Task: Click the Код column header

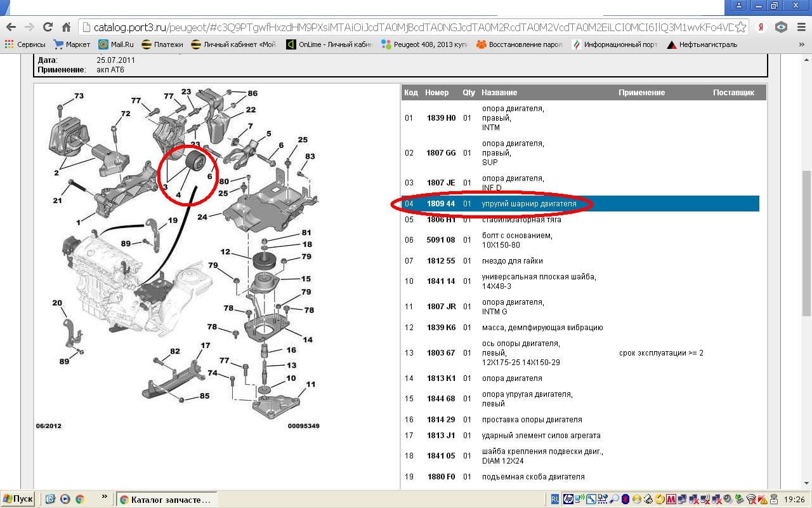Action: (x=411, y=93)
